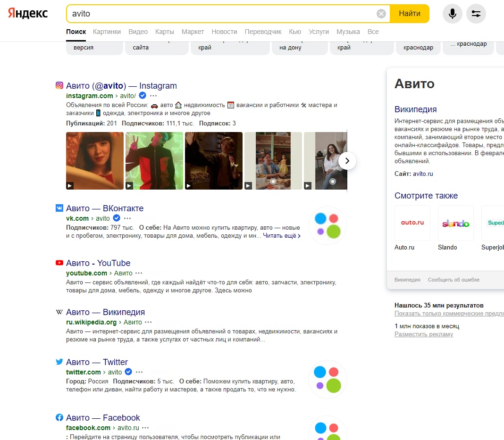Screen dimensions: 504x440
Task: Open Авито - YouTube result title
Action: pyautogui.click(x=98, y=263)
